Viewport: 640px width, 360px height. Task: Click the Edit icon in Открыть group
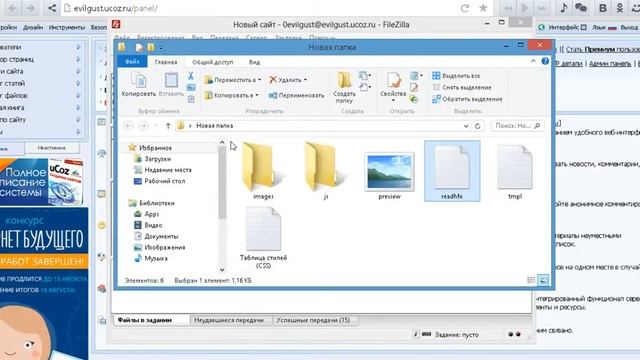[414, 87]
